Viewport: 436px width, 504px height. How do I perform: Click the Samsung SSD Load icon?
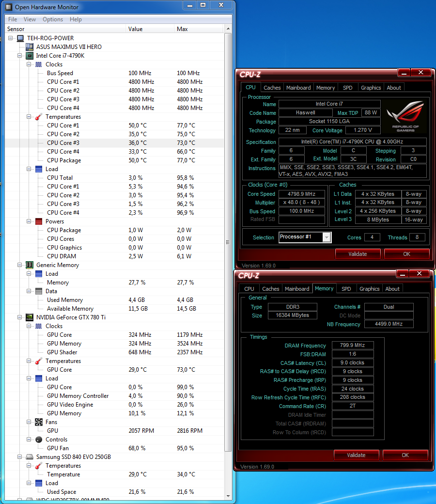[x=39, y=483]
